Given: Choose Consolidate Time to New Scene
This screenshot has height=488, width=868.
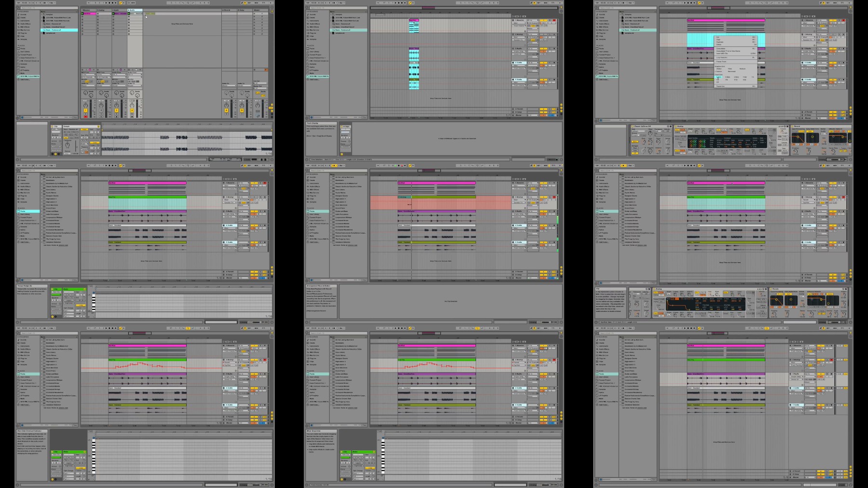Looking at the screenshot, I should [735, 51].
